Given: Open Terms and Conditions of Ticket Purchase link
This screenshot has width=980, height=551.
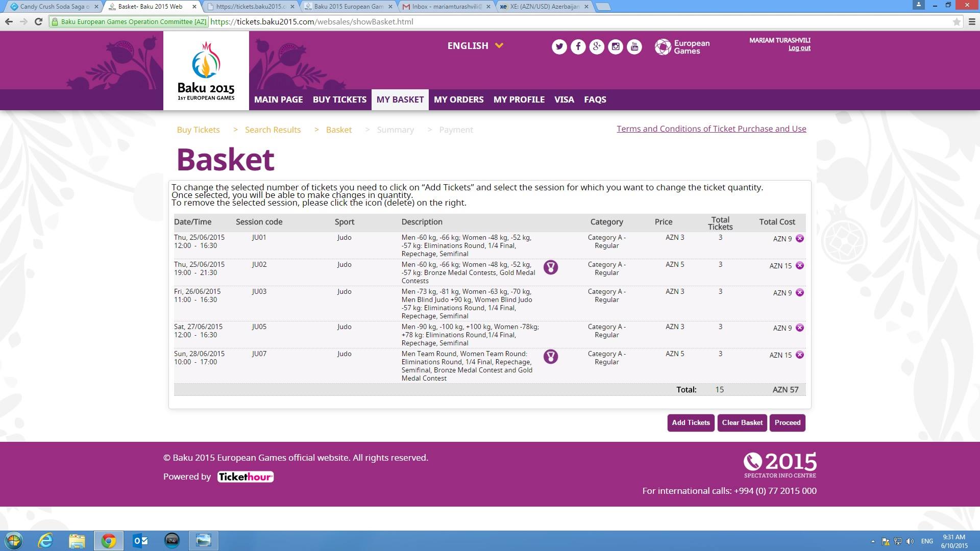Looking at the screenshot, I should click(x=711, y=129).
